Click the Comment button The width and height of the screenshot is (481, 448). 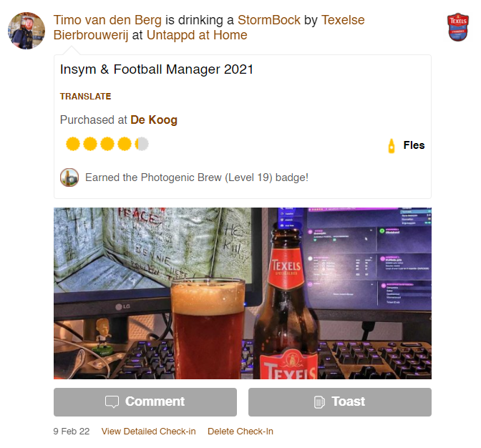point(145,402)
